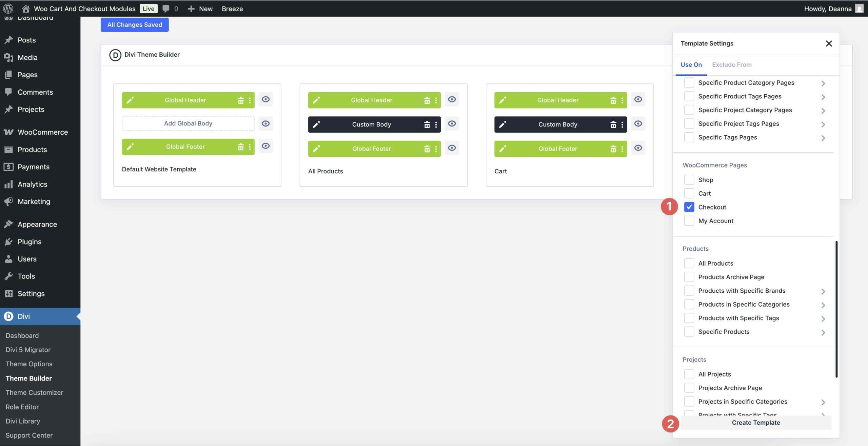868x446 pixels.
Task: Delete the Custom Body from the Cart template
Action: pos(613,124)
